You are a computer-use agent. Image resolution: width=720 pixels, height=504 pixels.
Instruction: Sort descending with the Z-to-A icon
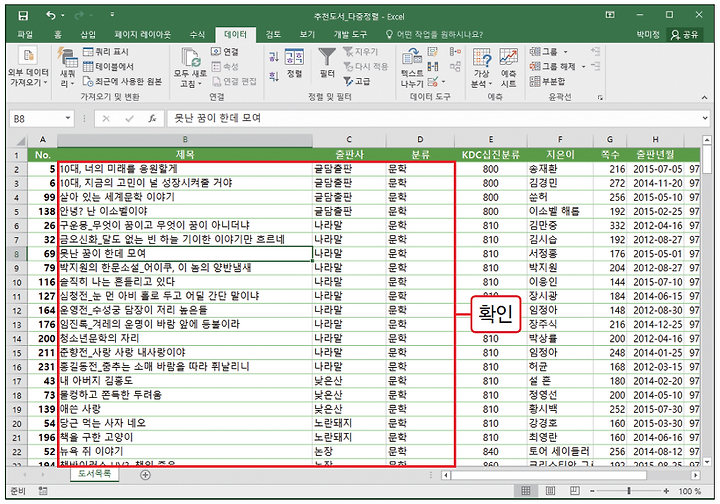point(274,77)
